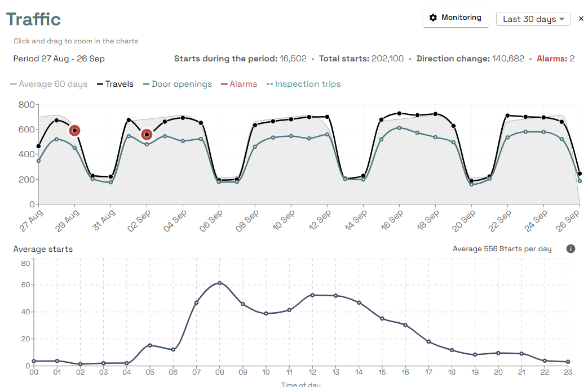This screenshot has width=588, height=387.
Task: Click the Door openings point on 12 Sep
Action: point(327,134)
